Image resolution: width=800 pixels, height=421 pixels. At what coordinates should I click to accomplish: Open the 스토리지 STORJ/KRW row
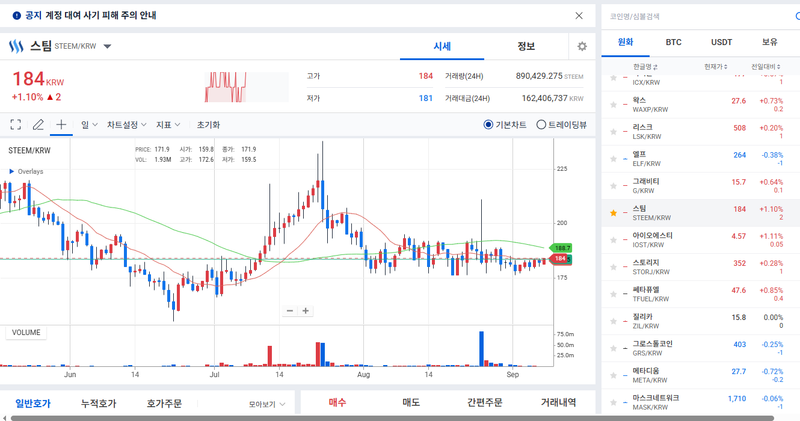pos(701,267)
